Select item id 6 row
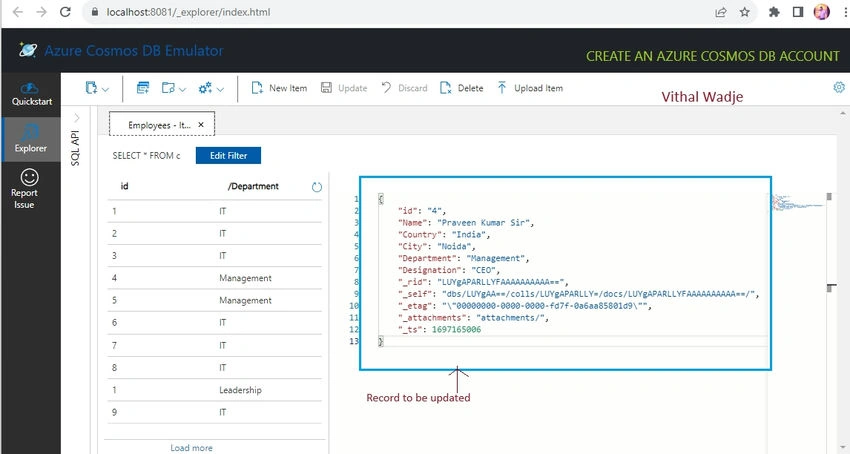Image resolution: width=850 pixels, height=454 pixels. (215, 322)
